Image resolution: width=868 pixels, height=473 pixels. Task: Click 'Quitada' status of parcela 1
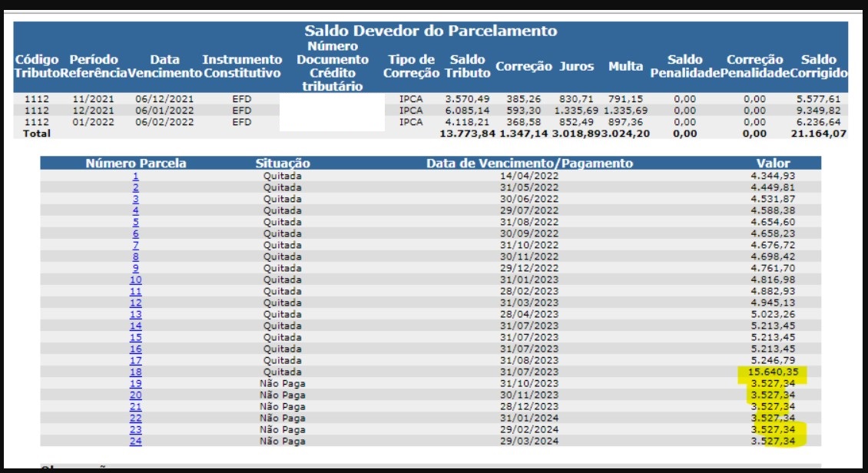[283, 176]
